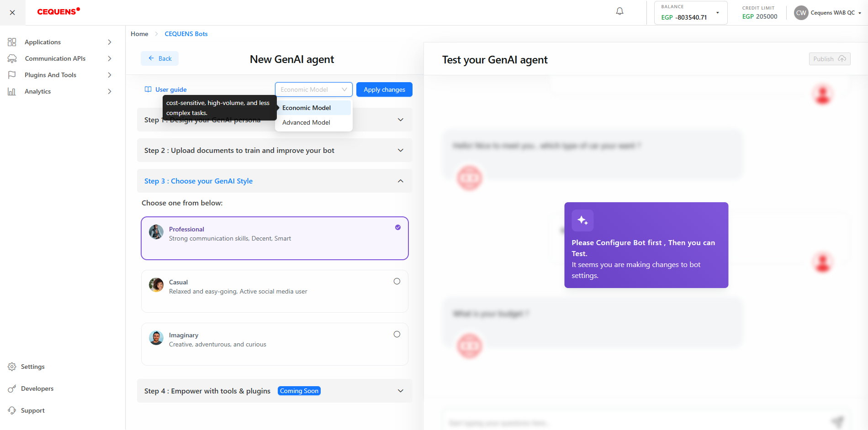Click the Test your GenAI agent heading
This screenshot has height=430, width=868.
coord(495,60)
